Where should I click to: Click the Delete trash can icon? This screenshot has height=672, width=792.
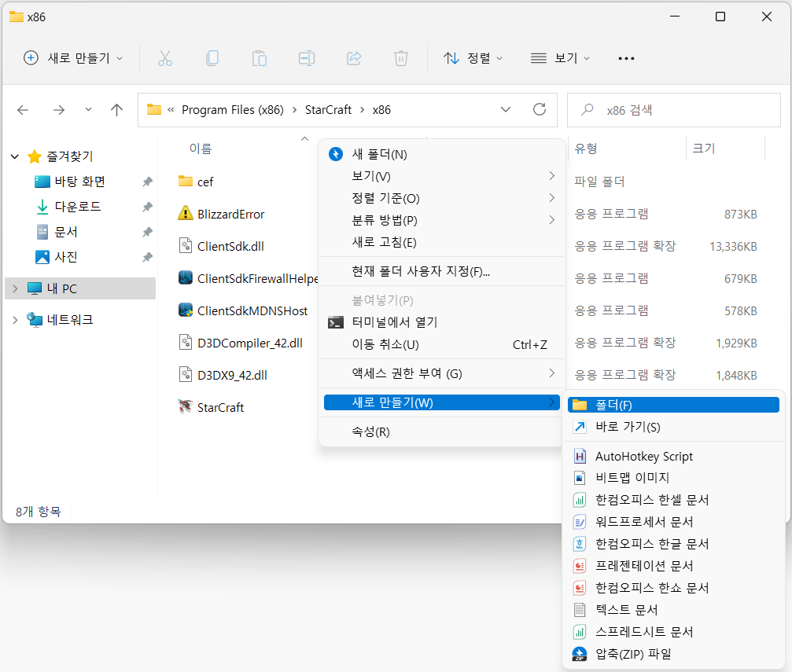[401, 59]
